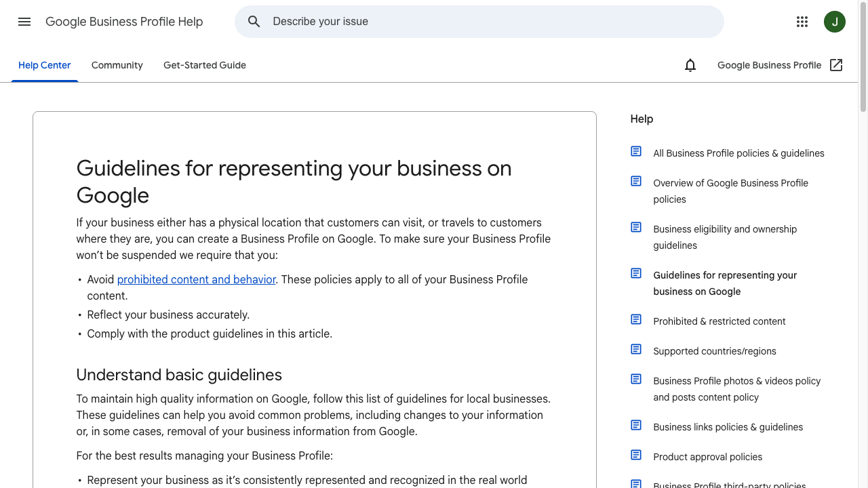This screenshot has width=868, height=488.
Task: Click article icon beside Product approval policies
Action: (x=636, y=455)
